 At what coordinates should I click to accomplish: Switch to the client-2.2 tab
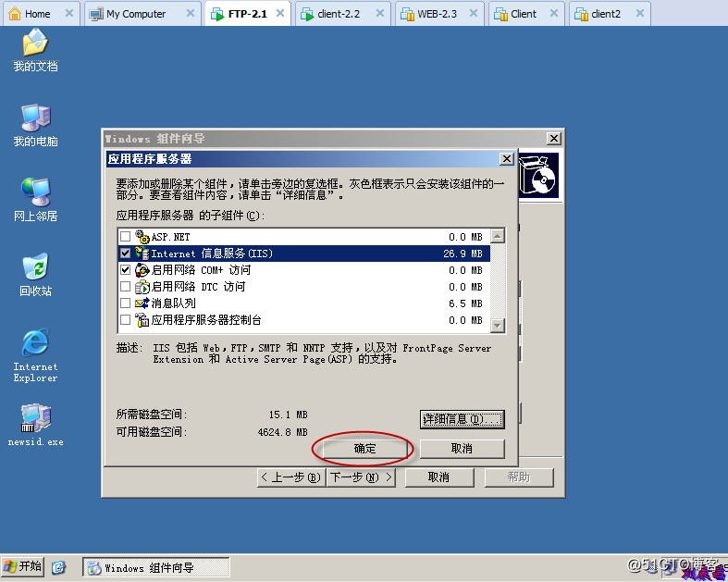pos(342,14)
